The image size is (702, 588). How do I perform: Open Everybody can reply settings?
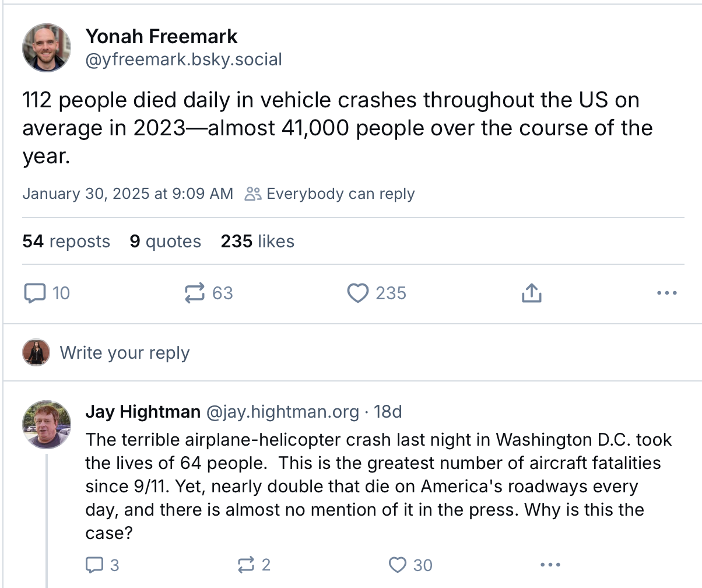click(330, 194)
